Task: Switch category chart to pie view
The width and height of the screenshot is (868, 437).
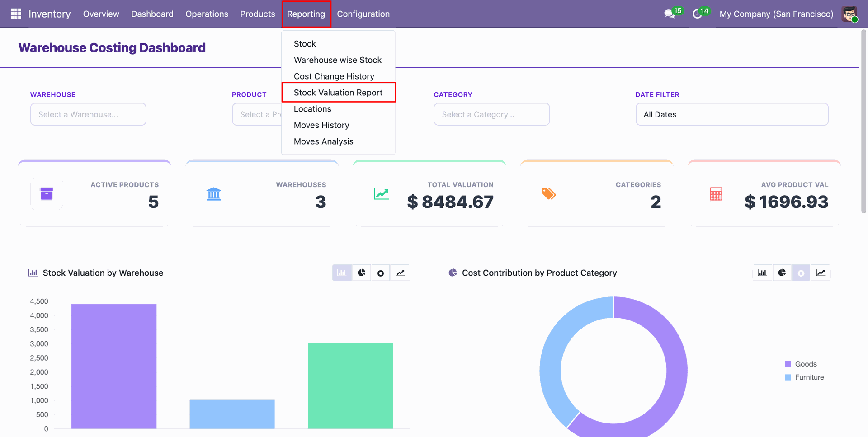Action: pos(782,273)
